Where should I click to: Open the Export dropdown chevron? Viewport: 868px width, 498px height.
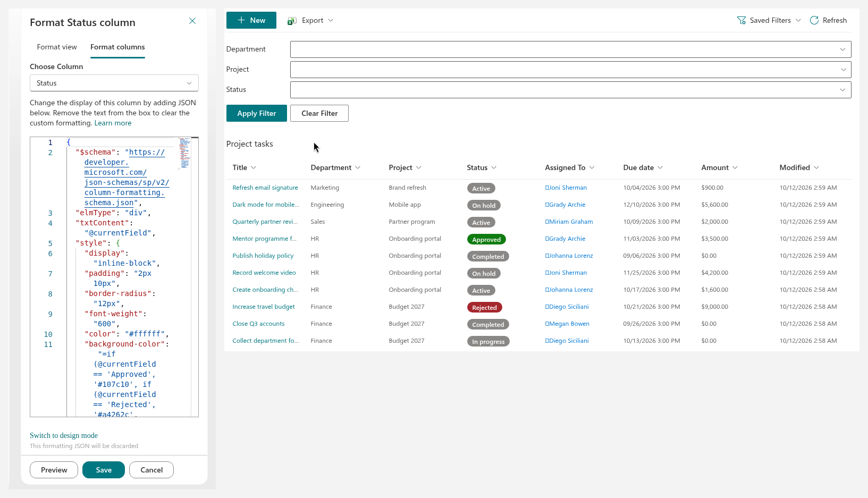[x=331, y=20]
